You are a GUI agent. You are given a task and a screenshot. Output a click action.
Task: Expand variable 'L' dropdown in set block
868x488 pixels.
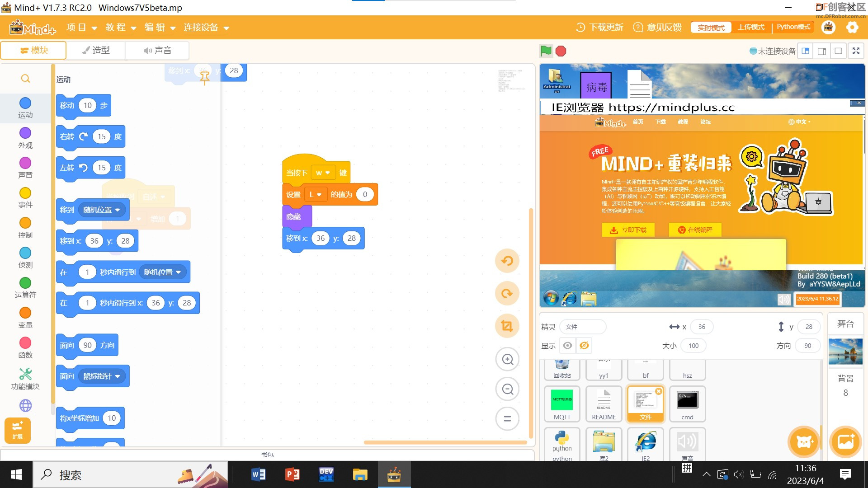[x=316, y=194]
